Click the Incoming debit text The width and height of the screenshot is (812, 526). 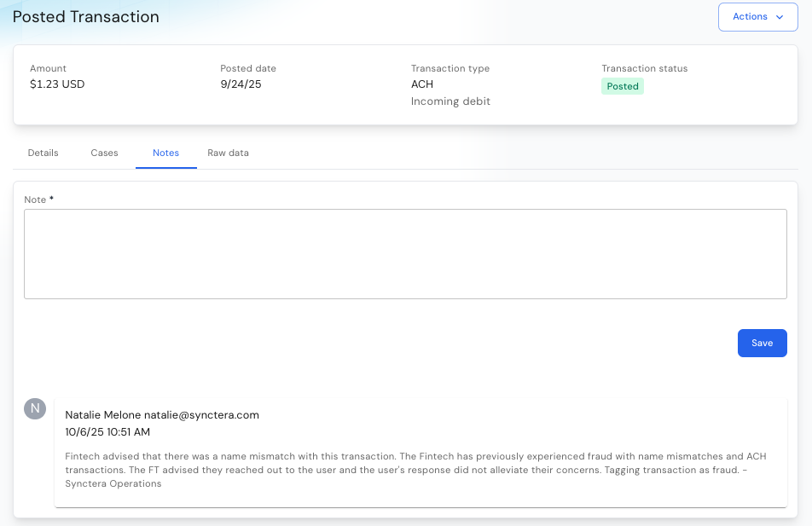coord(450,101)
